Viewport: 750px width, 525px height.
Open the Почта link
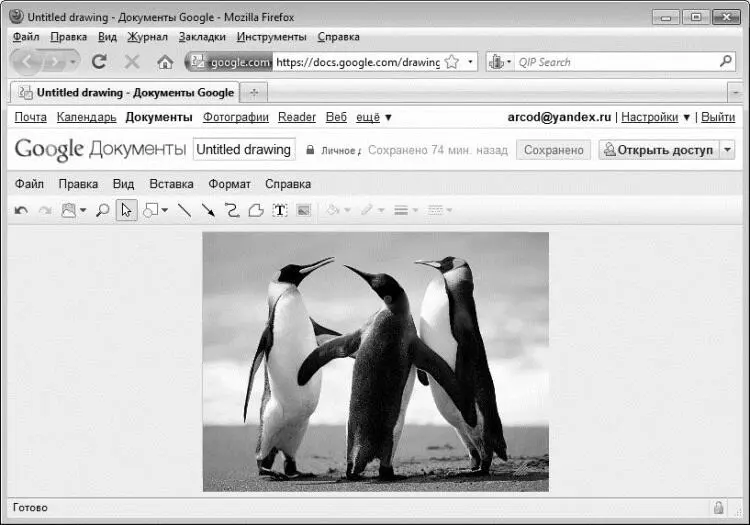[31, 117]
